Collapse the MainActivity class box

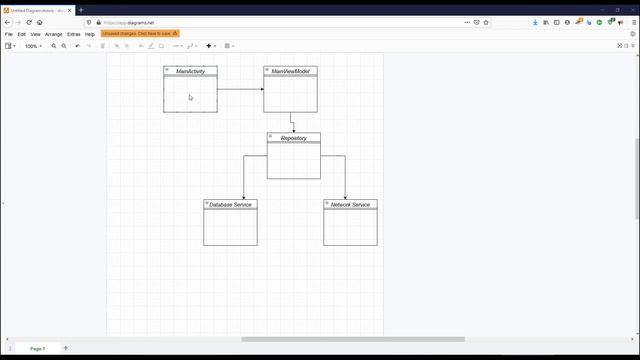point(167,70)
